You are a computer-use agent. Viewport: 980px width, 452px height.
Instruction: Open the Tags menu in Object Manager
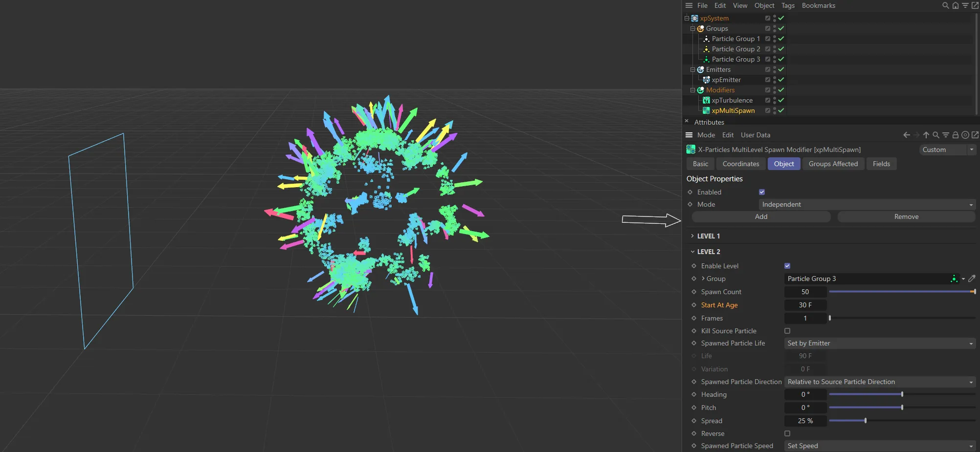point(788,5)
